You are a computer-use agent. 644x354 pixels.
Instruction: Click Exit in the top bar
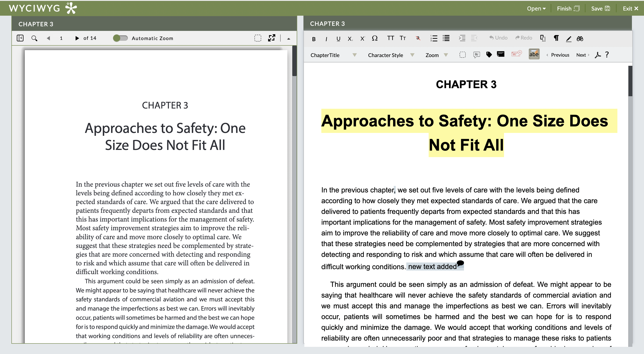(x=631, y=9)
